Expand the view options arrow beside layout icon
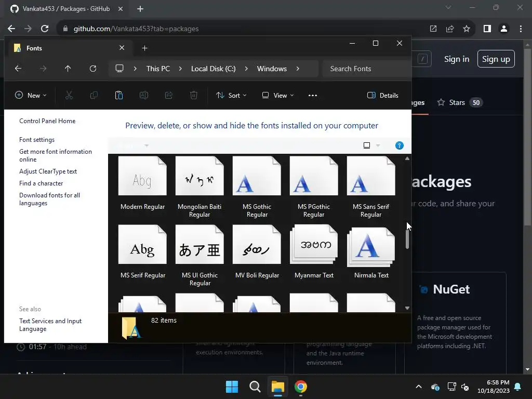 378,145
